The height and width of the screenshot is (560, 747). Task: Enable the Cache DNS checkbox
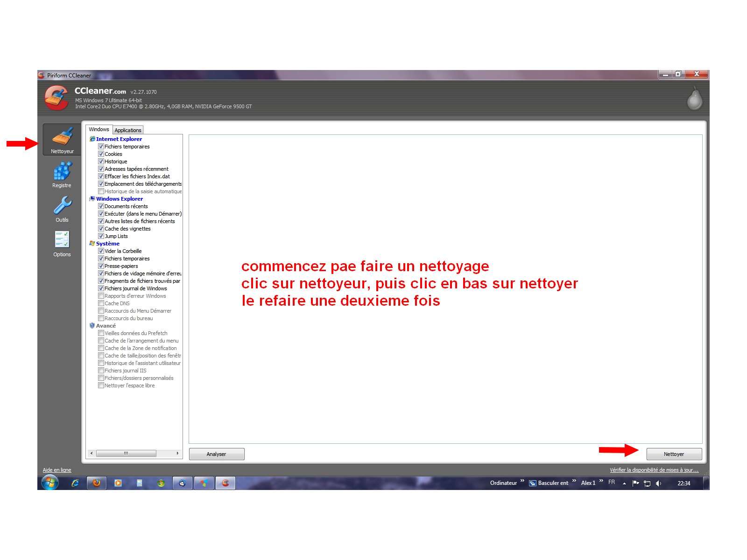(x=101, y=303)
